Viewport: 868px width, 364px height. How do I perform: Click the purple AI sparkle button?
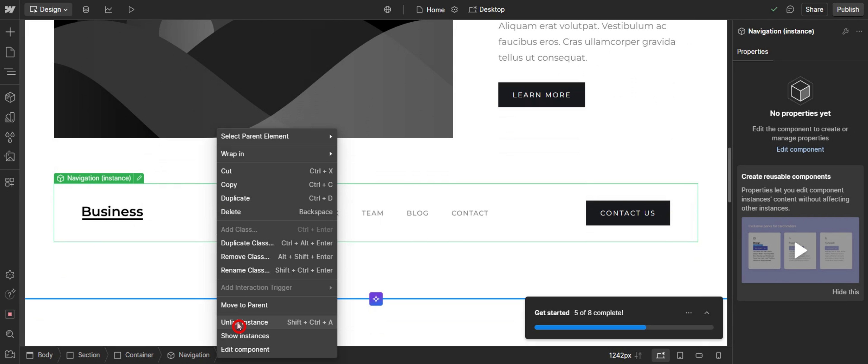click(x=376, y=299)
